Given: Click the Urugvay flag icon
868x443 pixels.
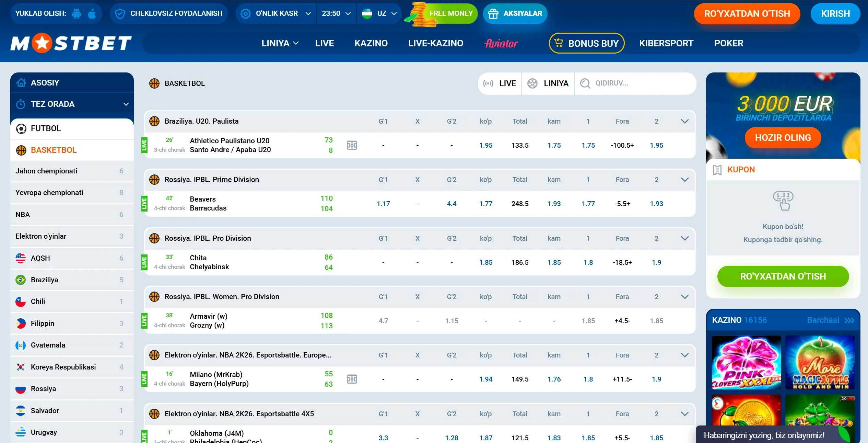Looking at the screenshot, I should [21, 432].
